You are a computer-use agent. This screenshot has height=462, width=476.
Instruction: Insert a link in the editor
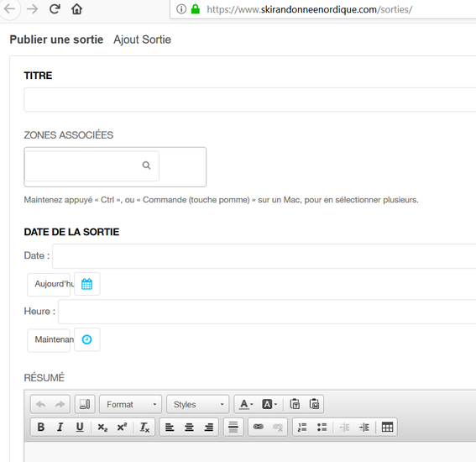point(258,427)
